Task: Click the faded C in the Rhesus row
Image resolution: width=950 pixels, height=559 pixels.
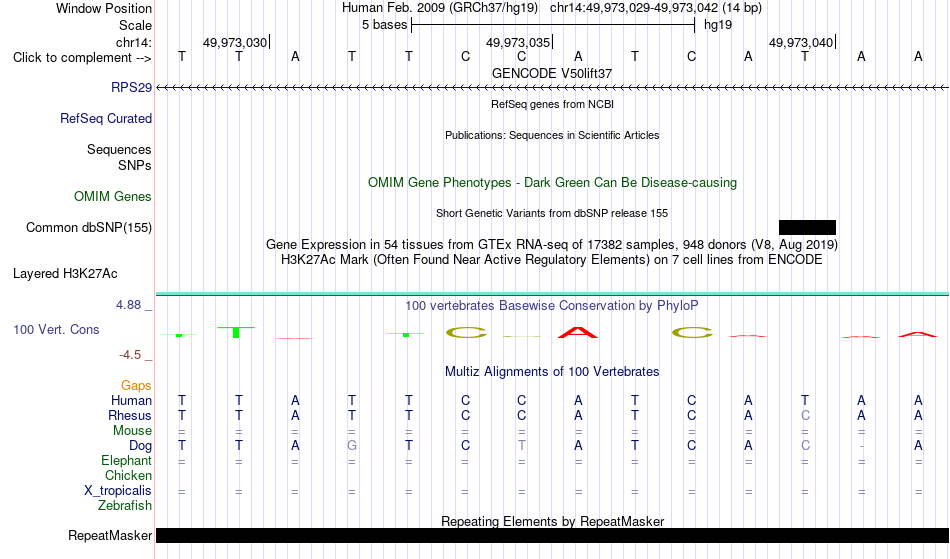Action: (x=805, y=415)
